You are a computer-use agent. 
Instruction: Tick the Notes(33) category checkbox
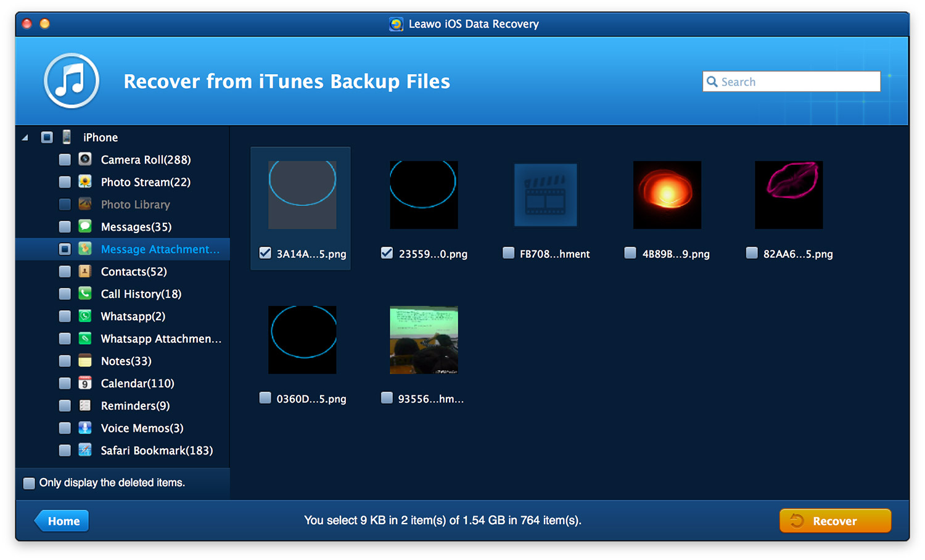pos(65,361)
